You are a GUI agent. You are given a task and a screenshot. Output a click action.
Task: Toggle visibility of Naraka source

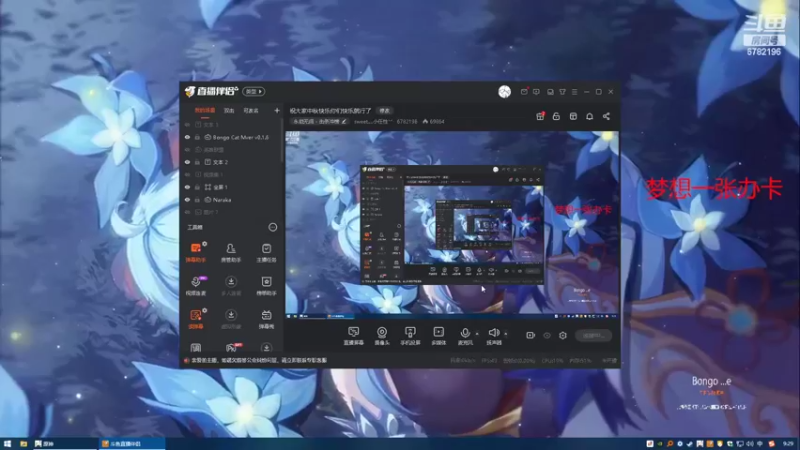[x=187, y=200]
